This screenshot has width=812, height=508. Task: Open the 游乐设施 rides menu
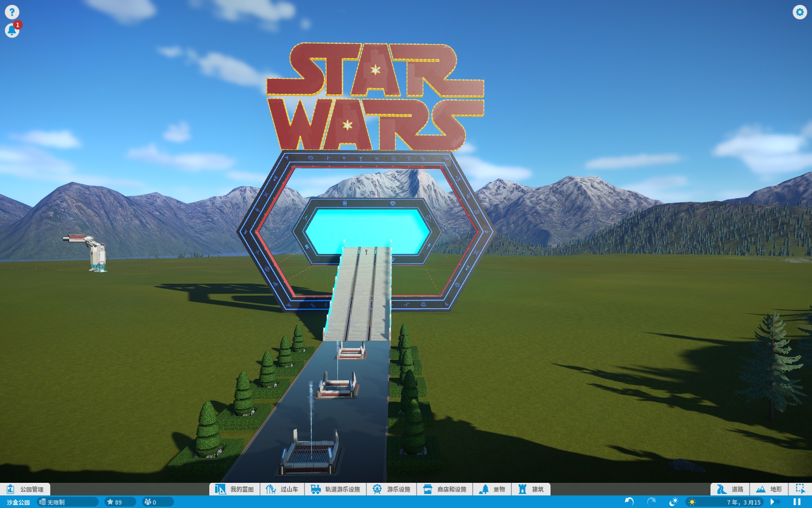tap(391, 489)
